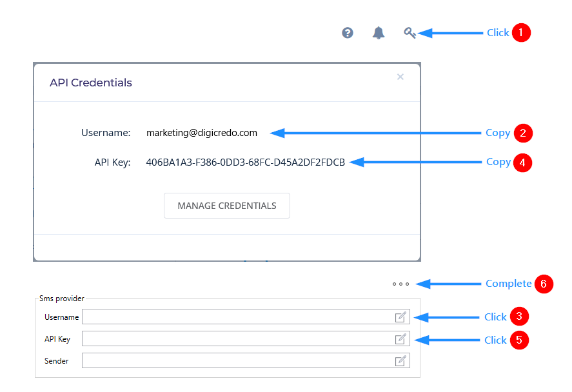Click the red step 2 badge
This screenshot has width=572, height=392.
pyautogui.click(x=523, y=133)
